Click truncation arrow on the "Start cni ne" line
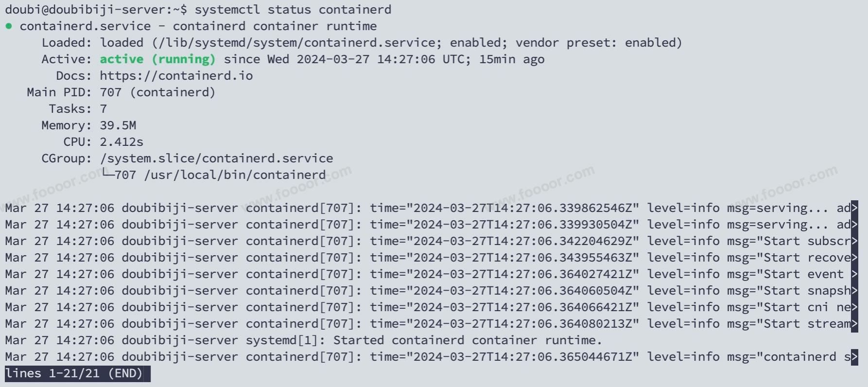 pos(854,307)
